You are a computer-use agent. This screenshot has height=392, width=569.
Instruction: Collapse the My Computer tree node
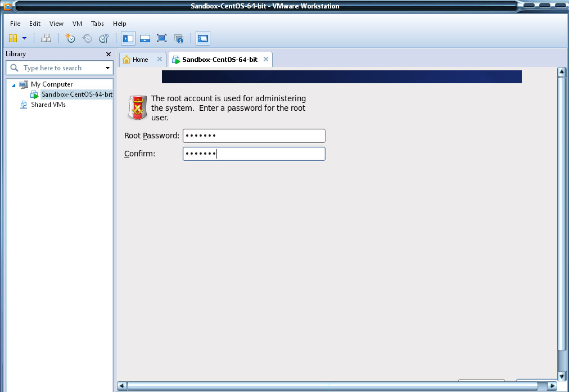[13, 85]
